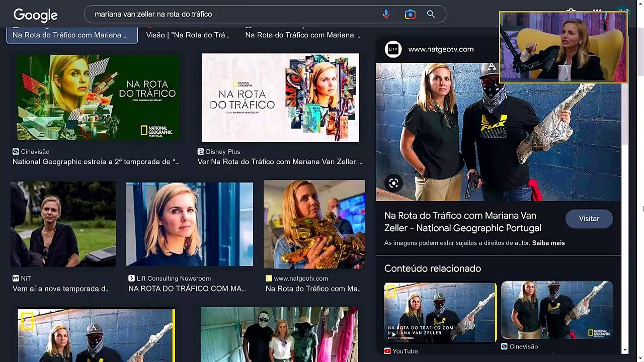
Task: Click the Lens icon on the large preview image
Action: pos(393,184)
